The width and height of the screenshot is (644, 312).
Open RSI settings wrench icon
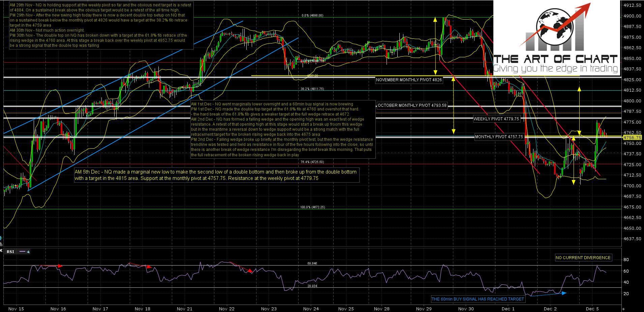click(x=28, y=252)
